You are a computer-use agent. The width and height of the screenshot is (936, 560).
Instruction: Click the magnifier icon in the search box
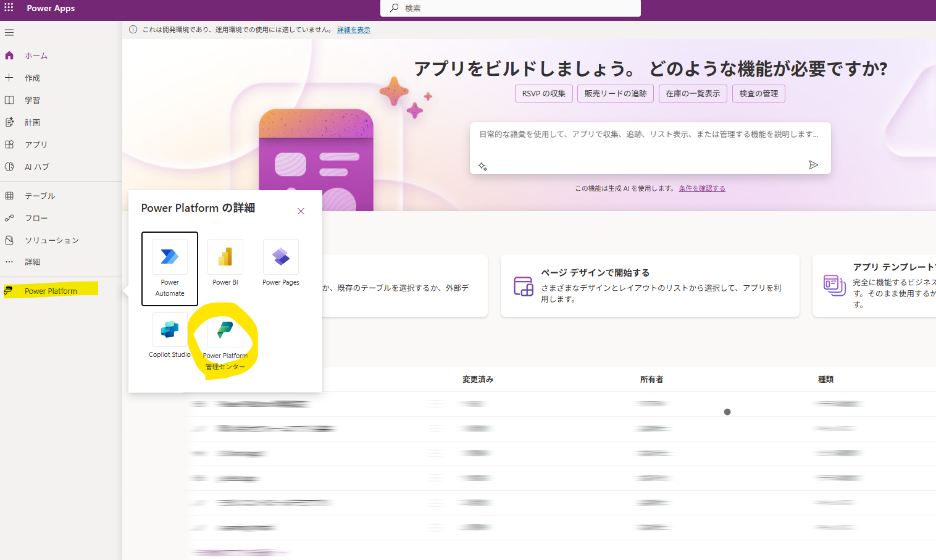point(394,8)
